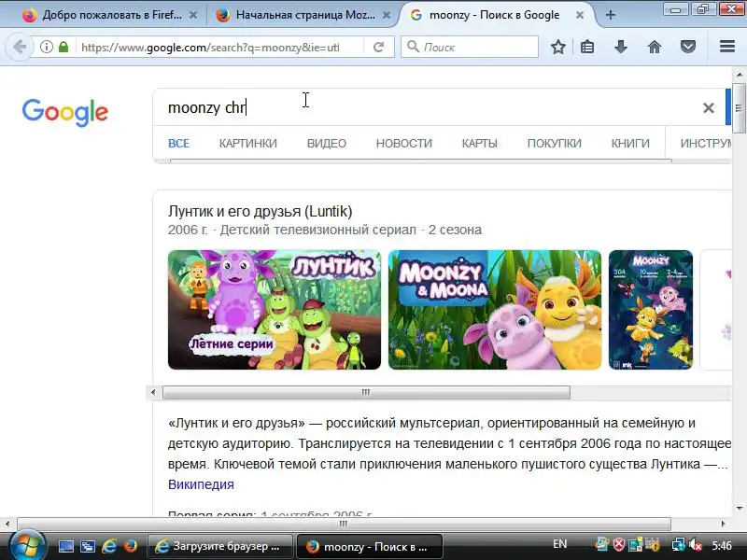
Task: Open the КАРТЫ search tab
Action: (480, 144)
